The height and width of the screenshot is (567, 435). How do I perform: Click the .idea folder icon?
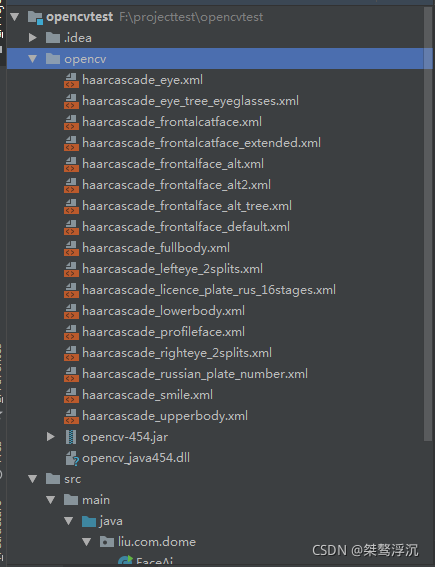(53, 38)
